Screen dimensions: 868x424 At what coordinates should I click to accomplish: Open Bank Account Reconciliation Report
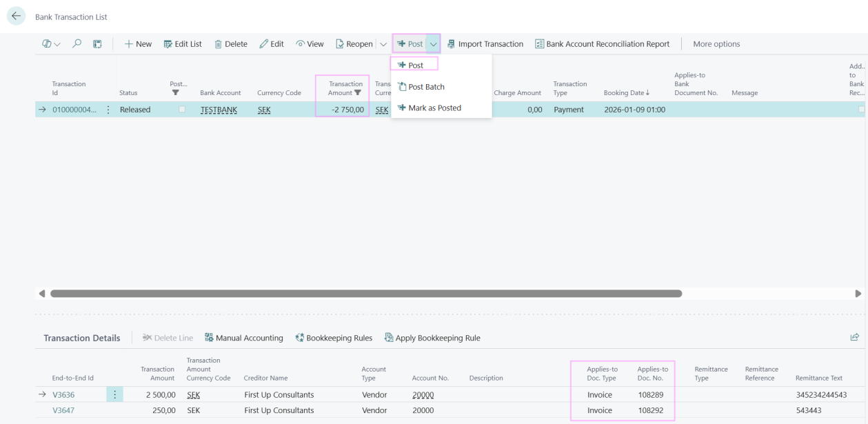pyautogui.click(x=602, y=43)
